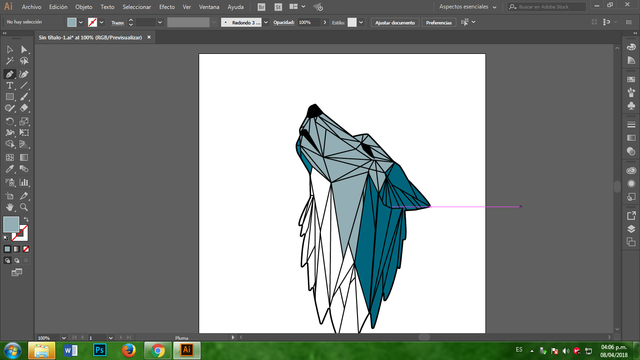This screenshot has height=360, width=640.
Task: Select the Perspective Grid tool
Action: pos(24,144)
